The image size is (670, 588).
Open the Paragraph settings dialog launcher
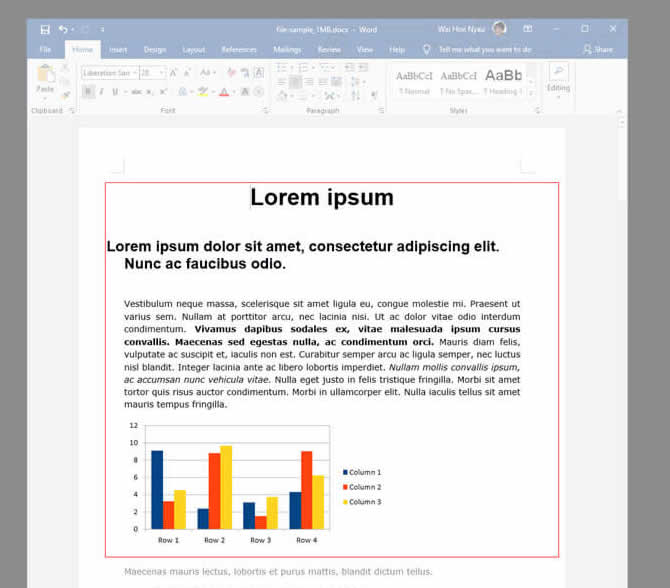pyautogui.click(x=381, y=111)
